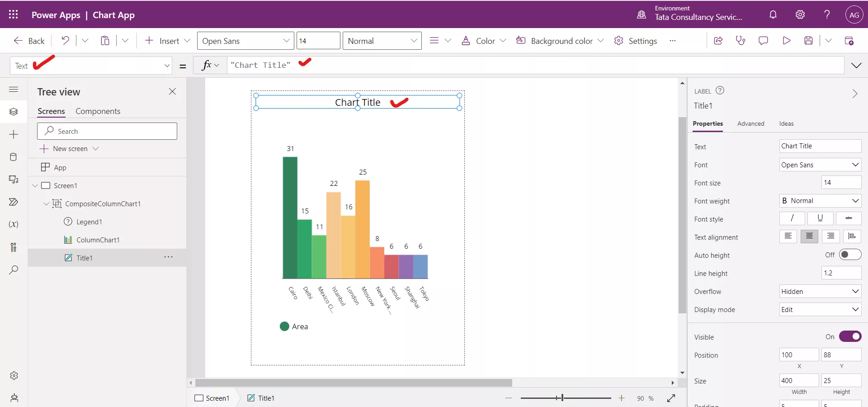
Task: Set text alignment to justify
Action: (852, 237)
